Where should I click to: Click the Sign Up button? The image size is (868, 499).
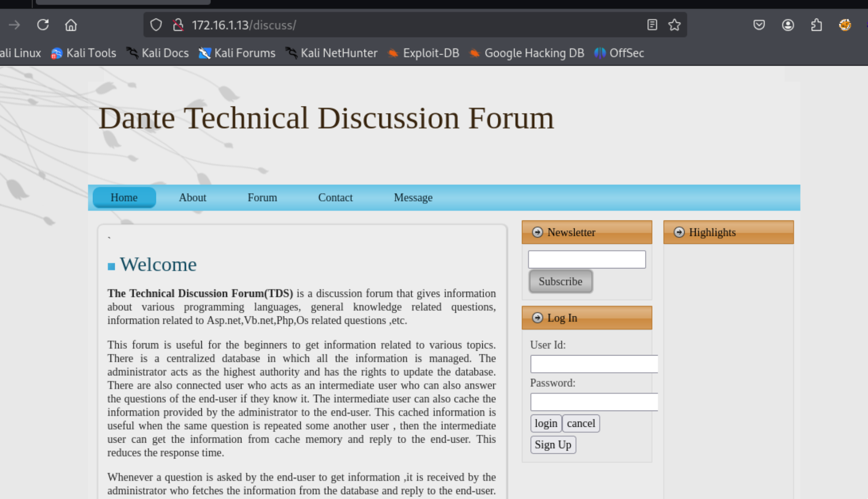(553, 445)
